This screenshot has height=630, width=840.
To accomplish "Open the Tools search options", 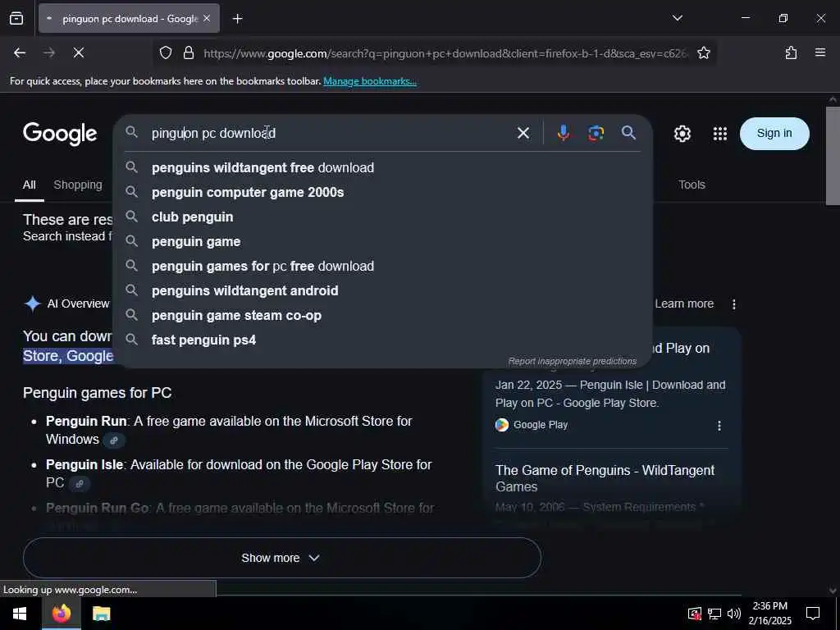I will (692, 185).
